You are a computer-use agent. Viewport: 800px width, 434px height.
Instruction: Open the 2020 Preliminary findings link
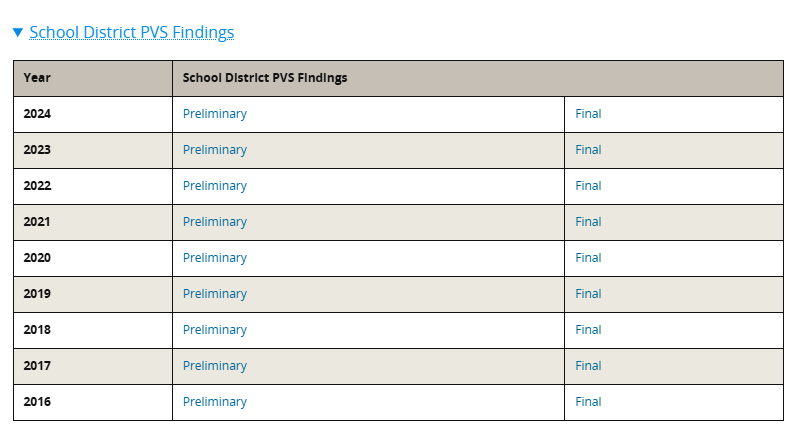point(215,258)
